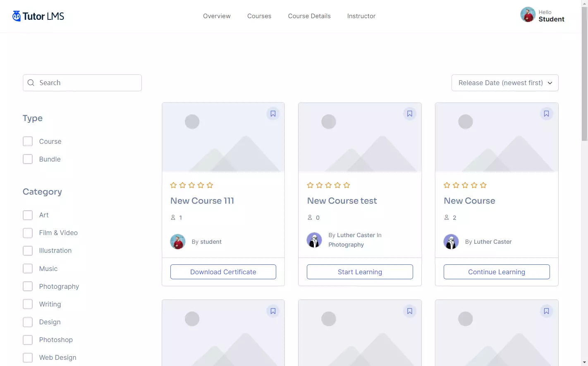Check the Web Design category

[28, 357]
